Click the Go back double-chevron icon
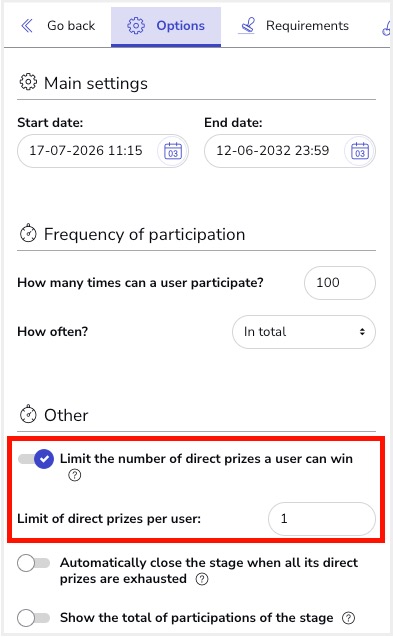Image resolution: width=393 pixels, height=637 pixels. tap(27, 26)
